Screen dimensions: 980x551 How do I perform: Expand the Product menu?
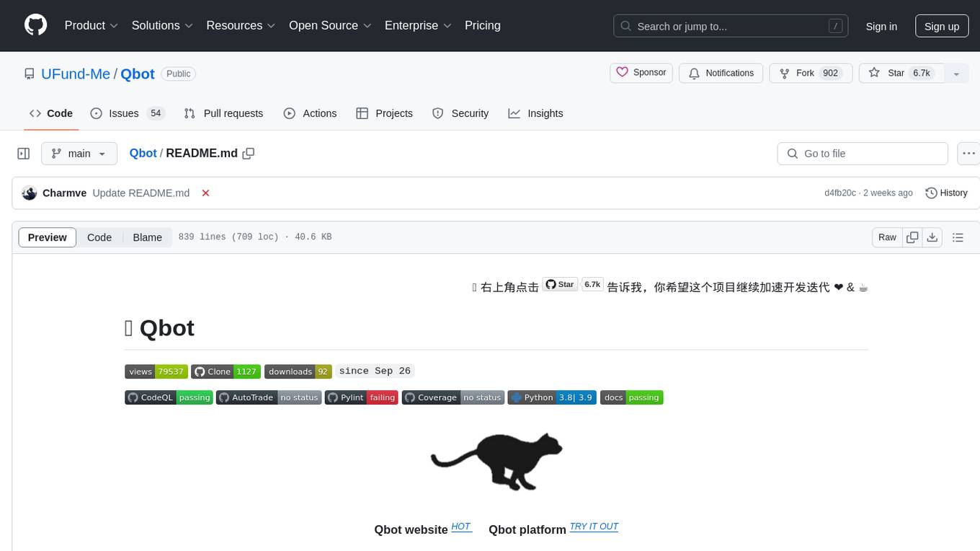[x=92, y=25]
